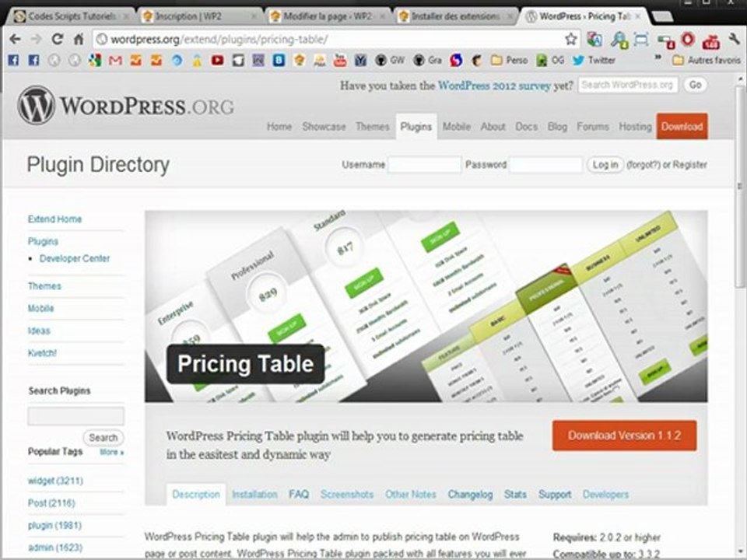Open Developer Center sidebar link
The image size is (747, 560).
tap(75, 258)
